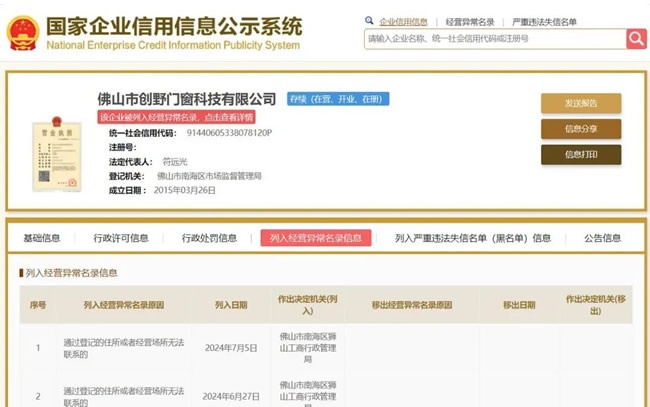650x407 pixels.
Task: Switch to the 列入严重违法失信名单（黑名单）信息 tab
Action: (x=473, y=238)
